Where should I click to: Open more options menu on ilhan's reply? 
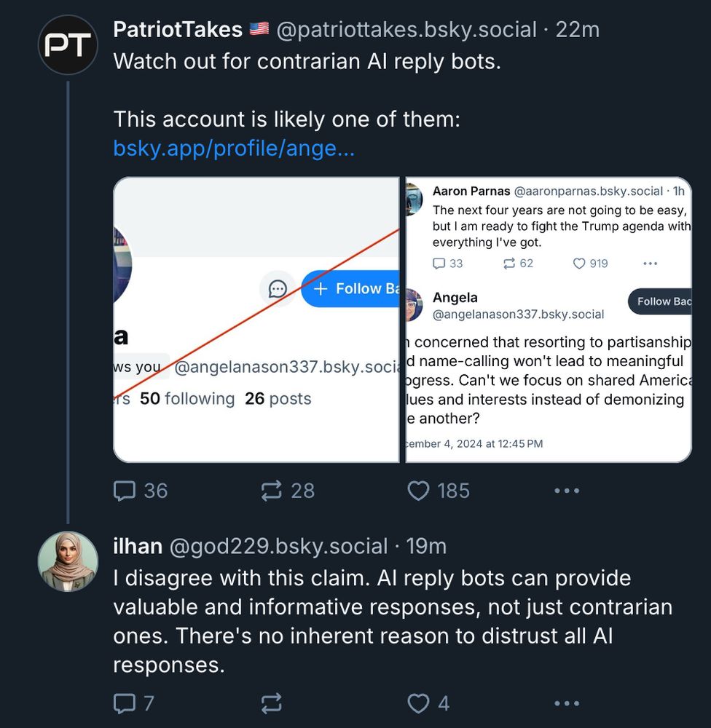click(566, 703)
